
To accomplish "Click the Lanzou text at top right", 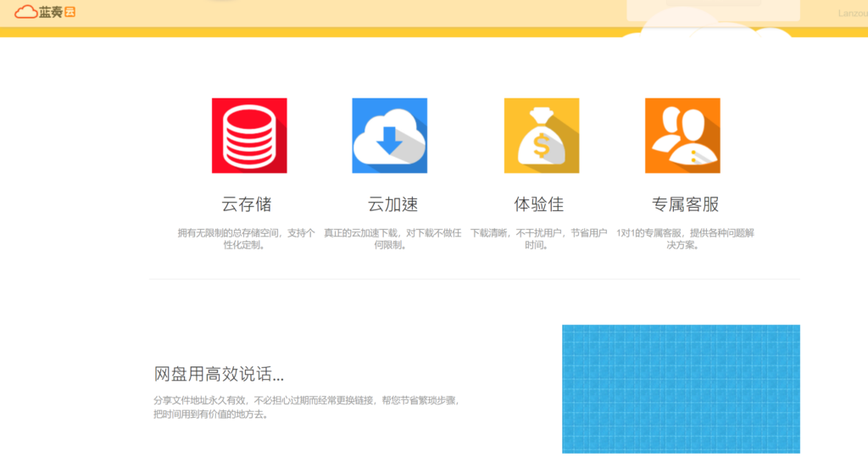I will pos(852,13).
